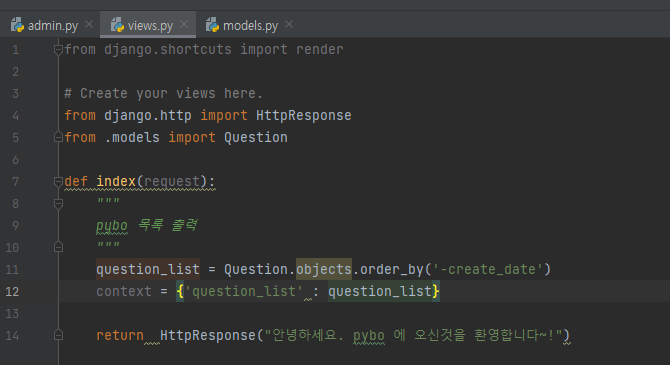Click the closing brace on line 12

click(x=435, y=291)
